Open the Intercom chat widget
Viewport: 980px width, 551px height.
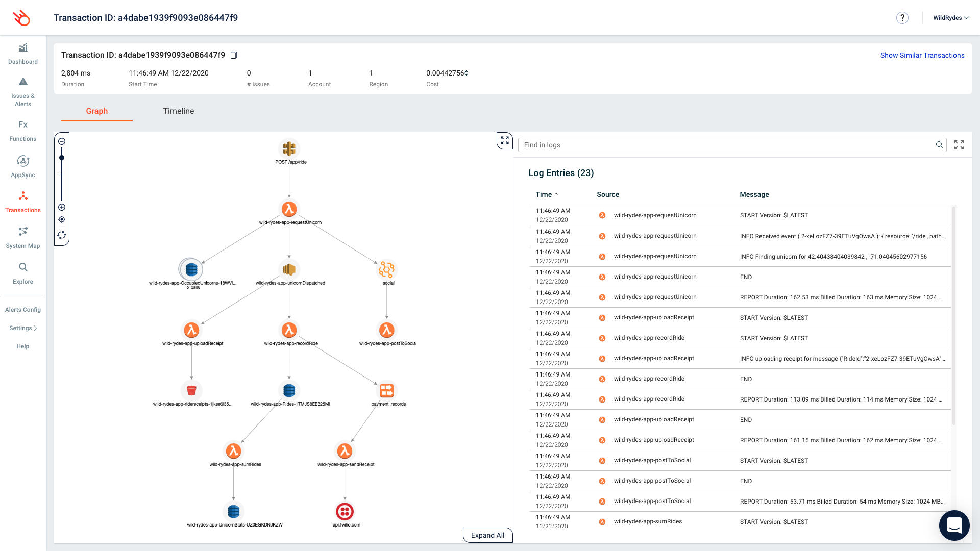click(x=954, y=525)
